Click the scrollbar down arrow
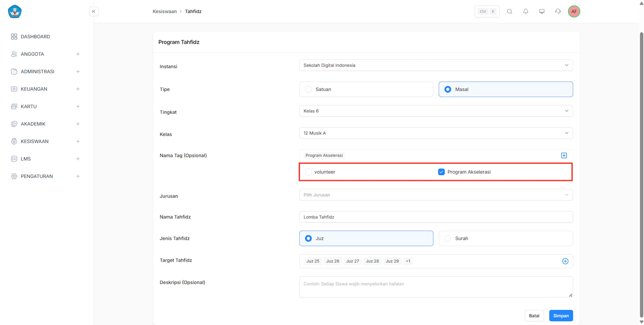644x325 pixels. click(641, 322)
